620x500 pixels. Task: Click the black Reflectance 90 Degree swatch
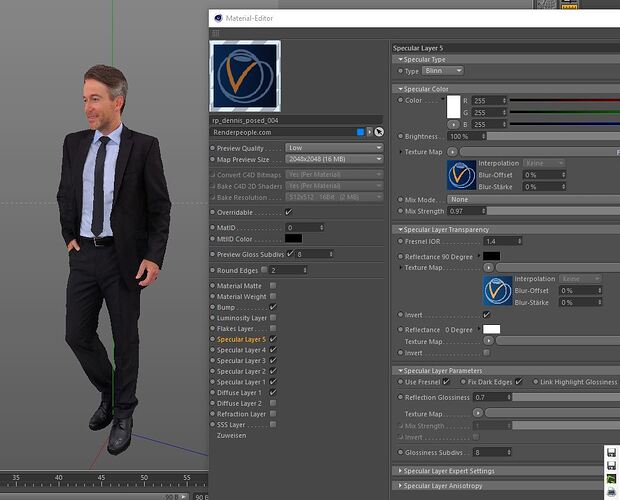coord(491,256)
